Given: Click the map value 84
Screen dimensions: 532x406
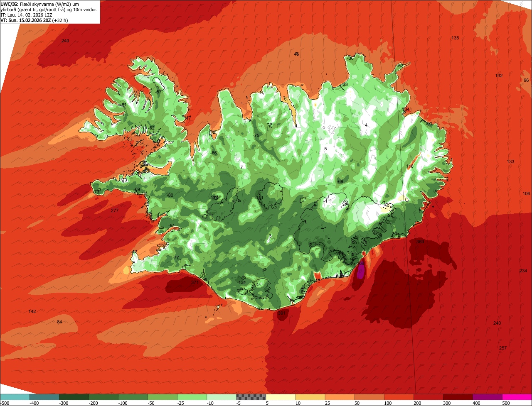Looking at the screenshot, I should [x=59, y=322].
